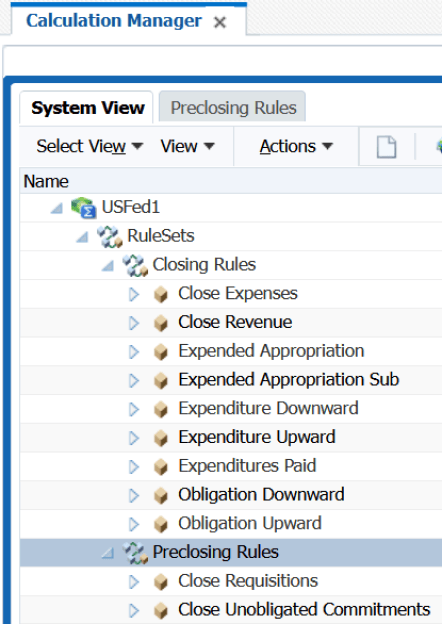
Task: Collapse the RuleSets node
Action: [x=82, y=237]
